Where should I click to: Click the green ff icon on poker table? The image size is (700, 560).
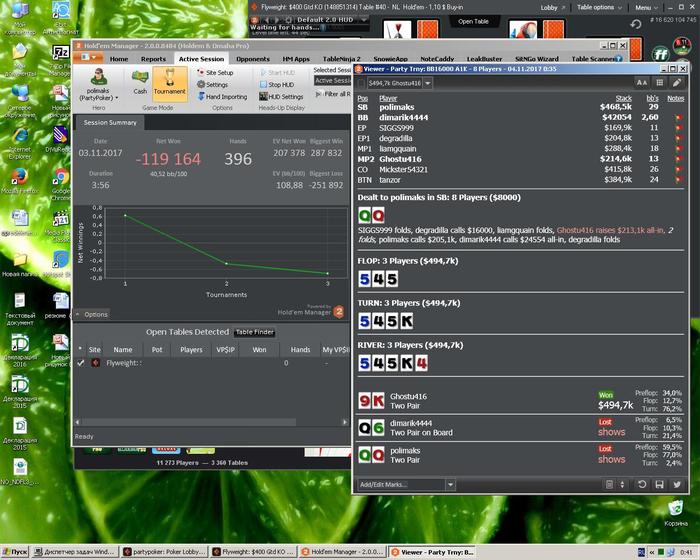(660, 55)
